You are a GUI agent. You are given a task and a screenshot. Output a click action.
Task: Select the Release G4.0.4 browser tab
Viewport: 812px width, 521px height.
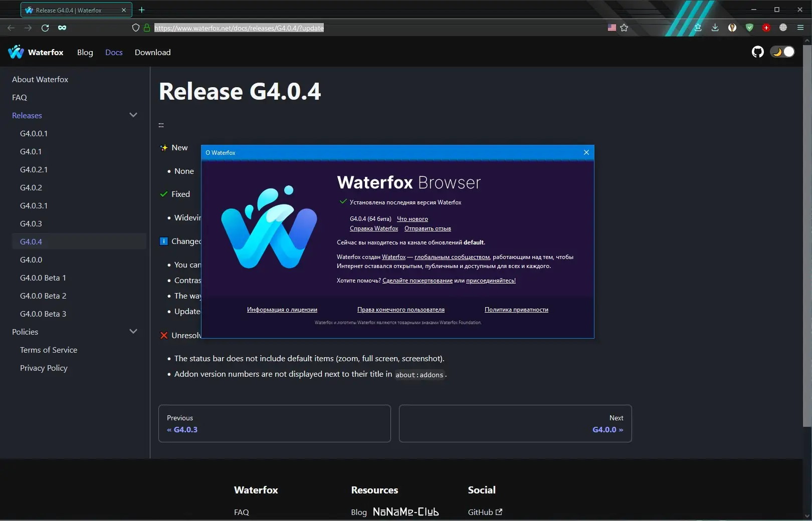coord(76,10)
